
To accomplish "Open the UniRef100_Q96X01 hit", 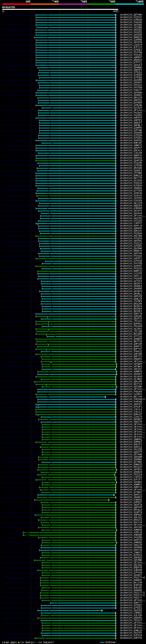I will point(131,447).
